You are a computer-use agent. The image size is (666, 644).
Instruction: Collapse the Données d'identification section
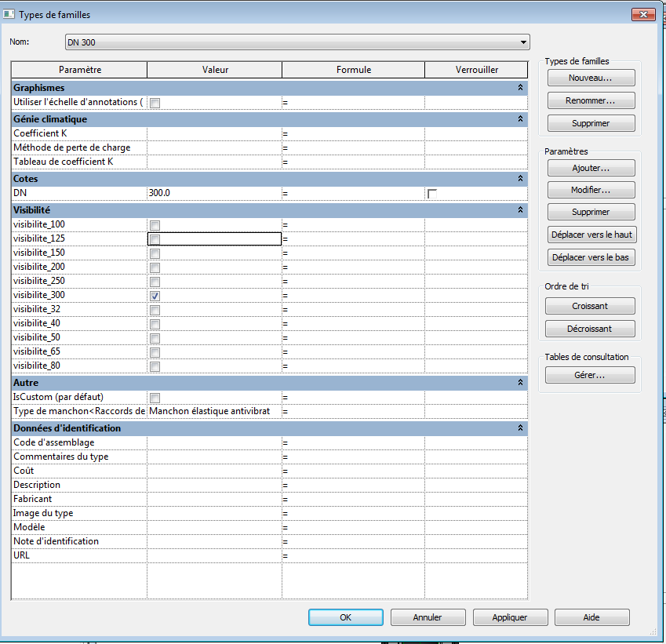tap(520, 428)
